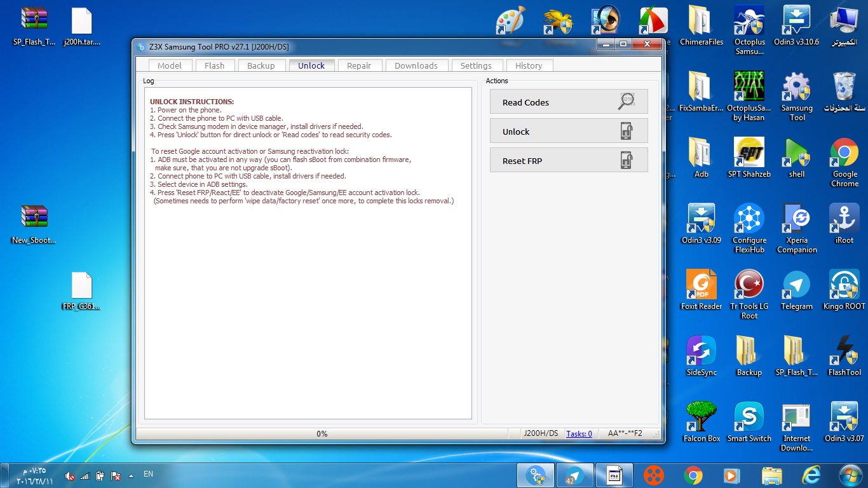Click the 0% progress bar

[322, 433]
